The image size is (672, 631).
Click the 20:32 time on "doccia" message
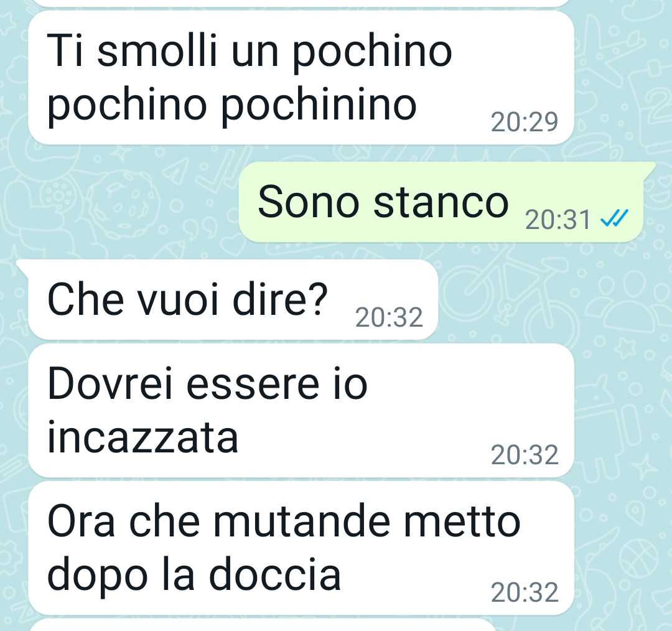click(525, 592)
